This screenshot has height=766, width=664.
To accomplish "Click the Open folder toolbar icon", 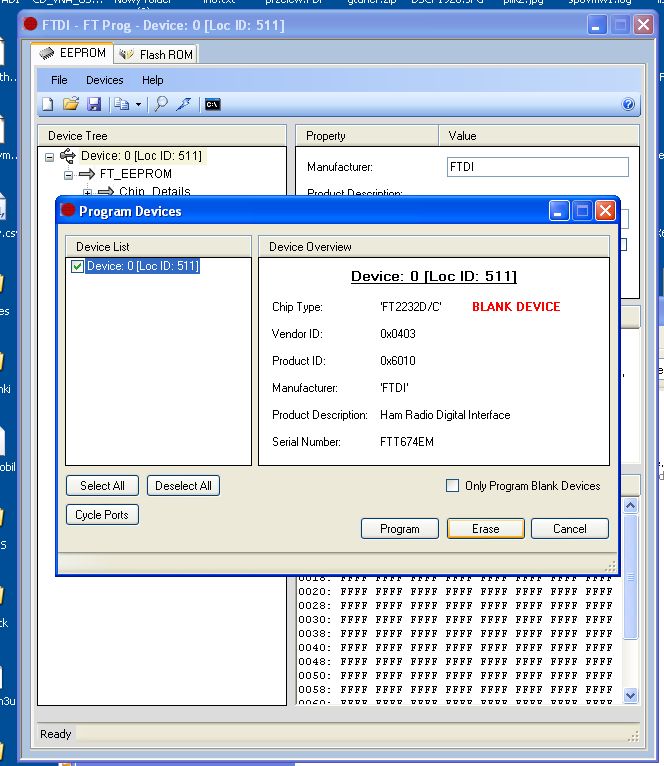I will tap(71, 104).
